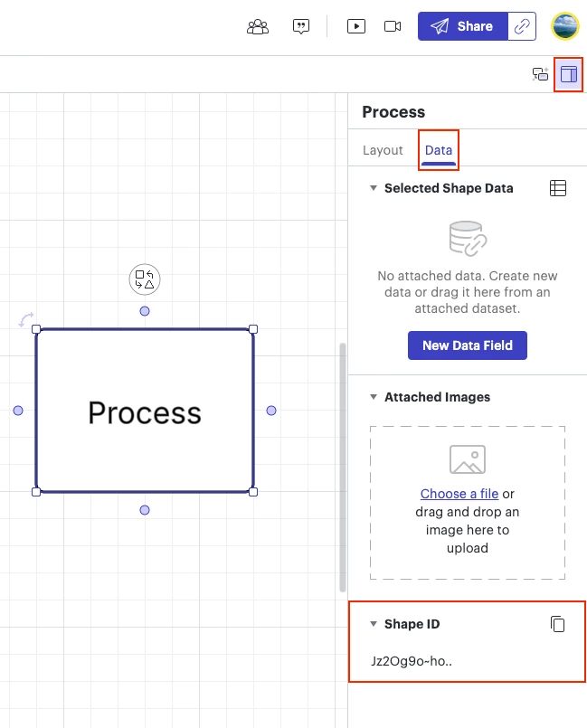Click the bottom connection point of shape
The image size is (587, 728).
145,510
